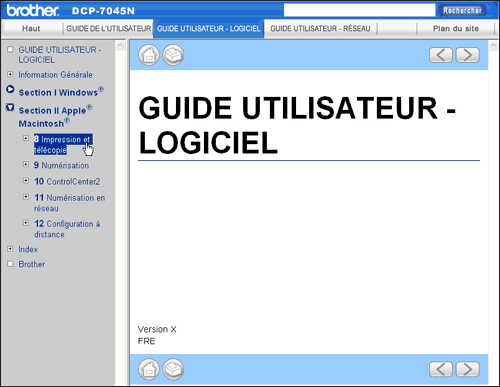Expand Information Générale tree node

(x=10, y=74)
